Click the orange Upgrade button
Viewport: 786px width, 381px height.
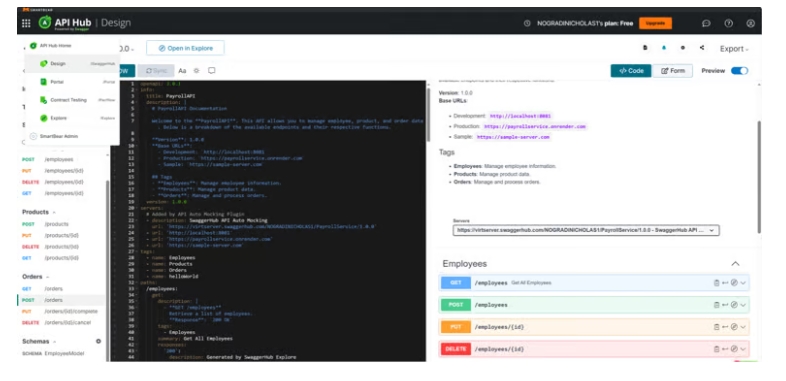(655, 23)
